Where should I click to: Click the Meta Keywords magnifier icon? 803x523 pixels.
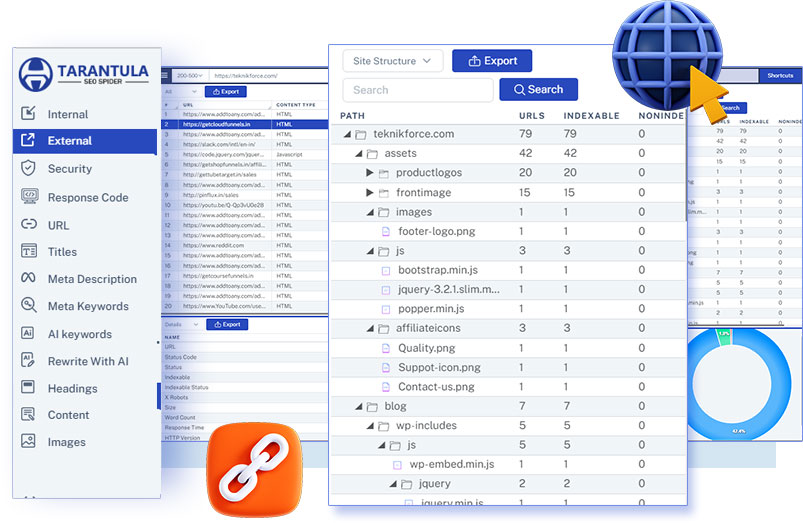pyautogui.click(x=29, y=305)
